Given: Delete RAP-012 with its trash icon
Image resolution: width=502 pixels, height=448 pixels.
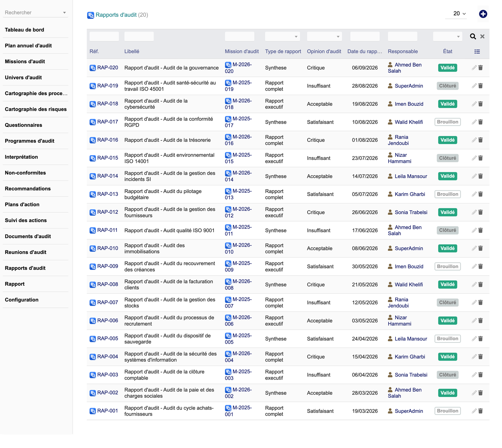Looking at the screenshot, I should 480,212.
